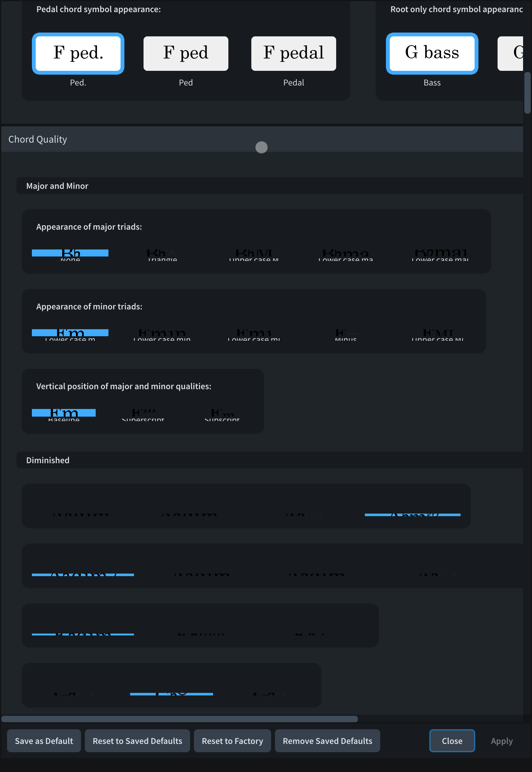The image size is (532, 772).
Task: Click the Save as Default button
Action: [x=44, y=741]
